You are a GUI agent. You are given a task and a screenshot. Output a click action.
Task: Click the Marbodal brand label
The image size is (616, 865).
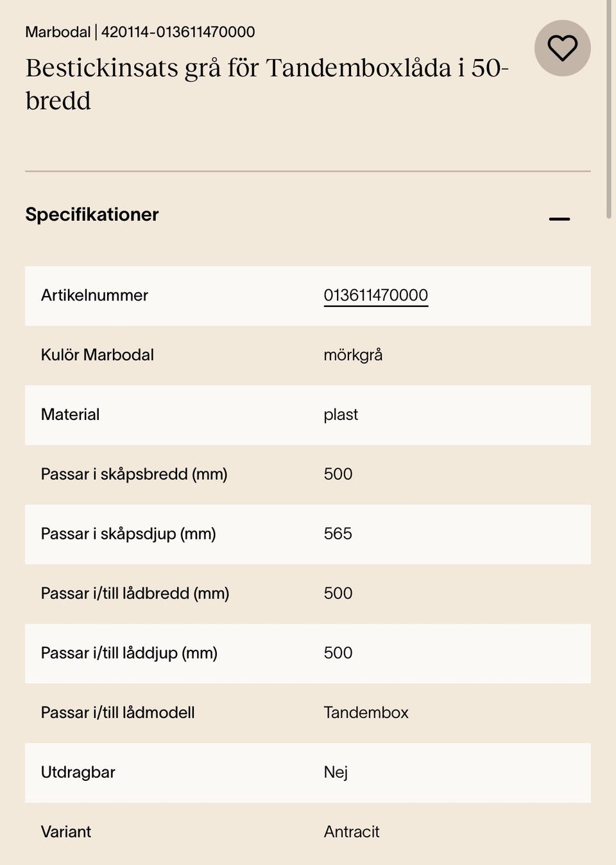[x=58, y=31]
